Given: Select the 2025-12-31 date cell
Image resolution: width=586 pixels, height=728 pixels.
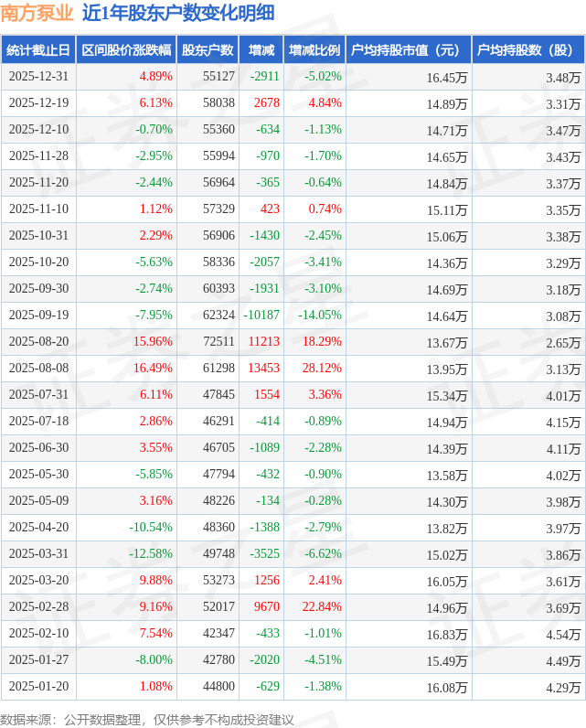Looking at the screenshot, I should click(x=38, y=77).
